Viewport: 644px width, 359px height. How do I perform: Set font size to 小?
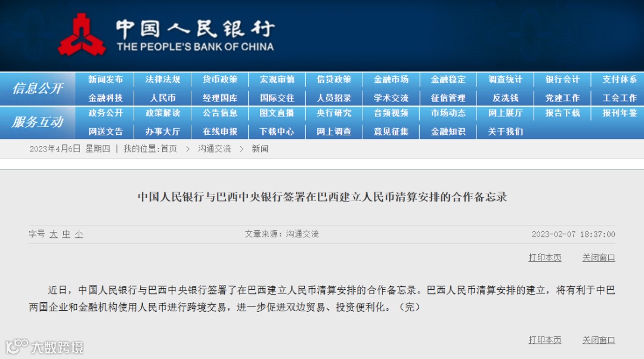point(79,234)
